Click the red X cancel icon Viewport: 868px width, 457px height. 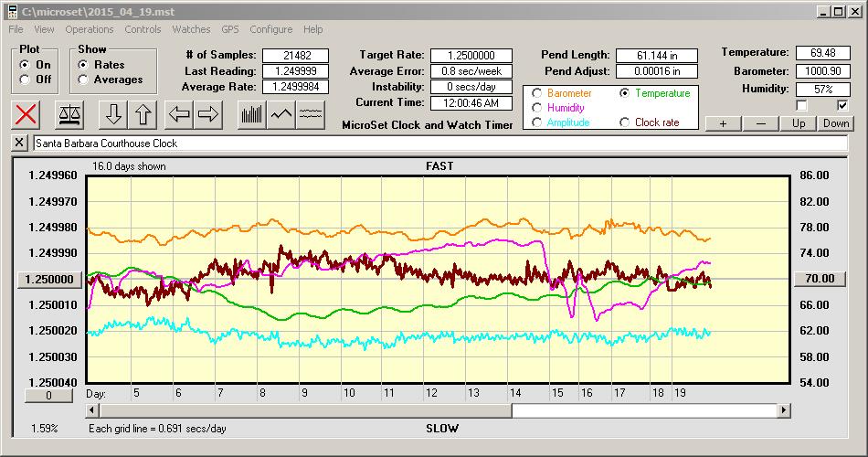[26, 114]
